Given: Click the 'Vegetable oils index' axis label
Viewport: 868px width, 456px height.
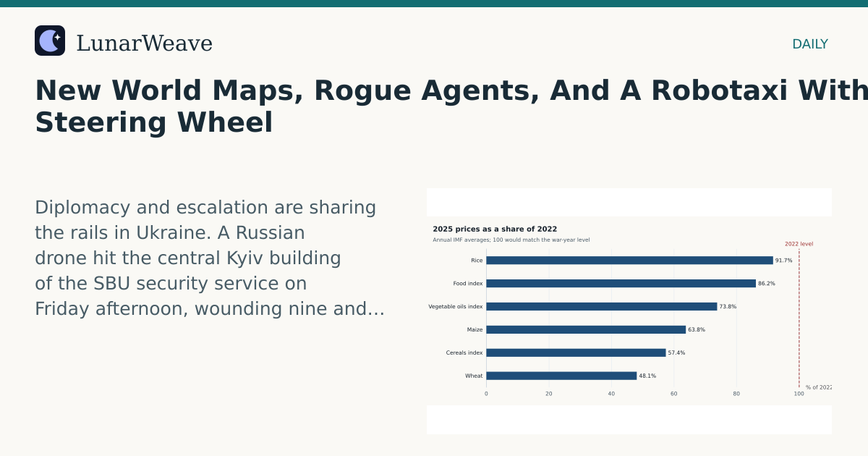Looking at the screenshot, I should (456, 307).
